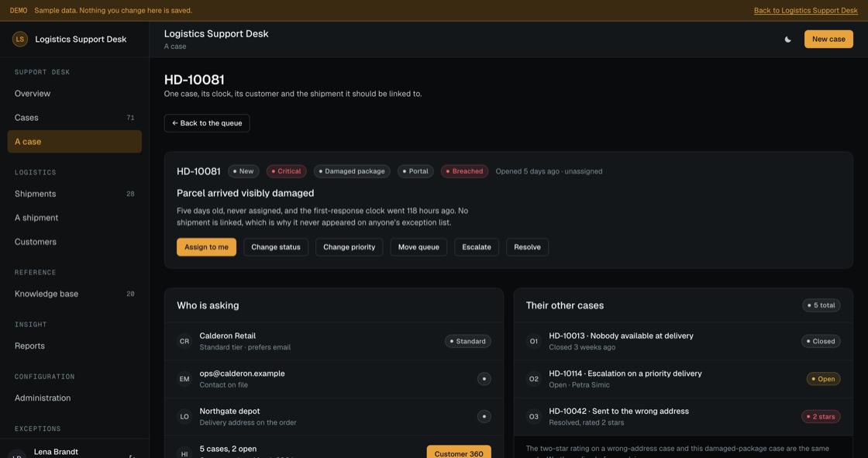Click the Parcel arrived visibly damaged title
Image resolution: width=868 pixels, height=458 pixels.
click(245, 193)
